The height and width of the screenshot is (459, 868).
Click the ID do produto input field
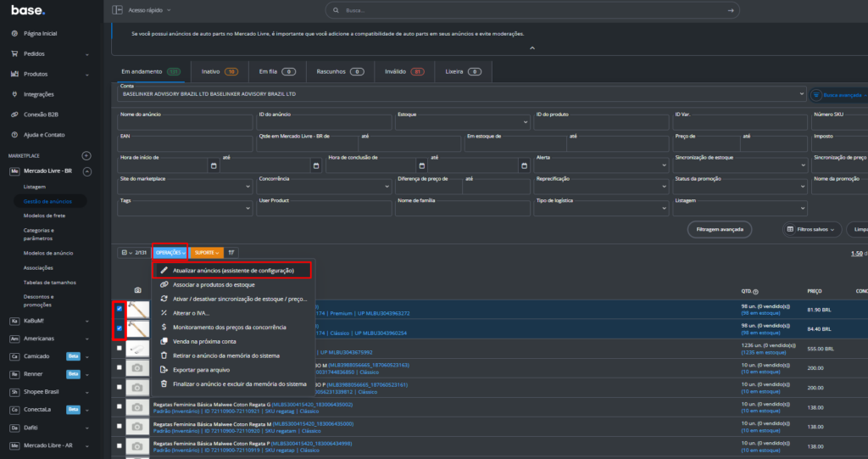click(x=602, y=120)
